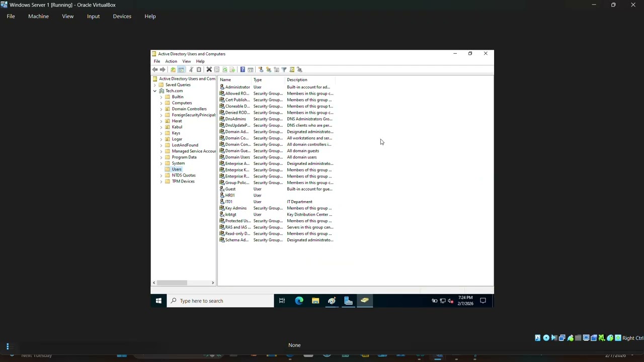Create a new organizational unit via toolbar icon
Viewport: 644px width, 362px height.
coord(276,69)
